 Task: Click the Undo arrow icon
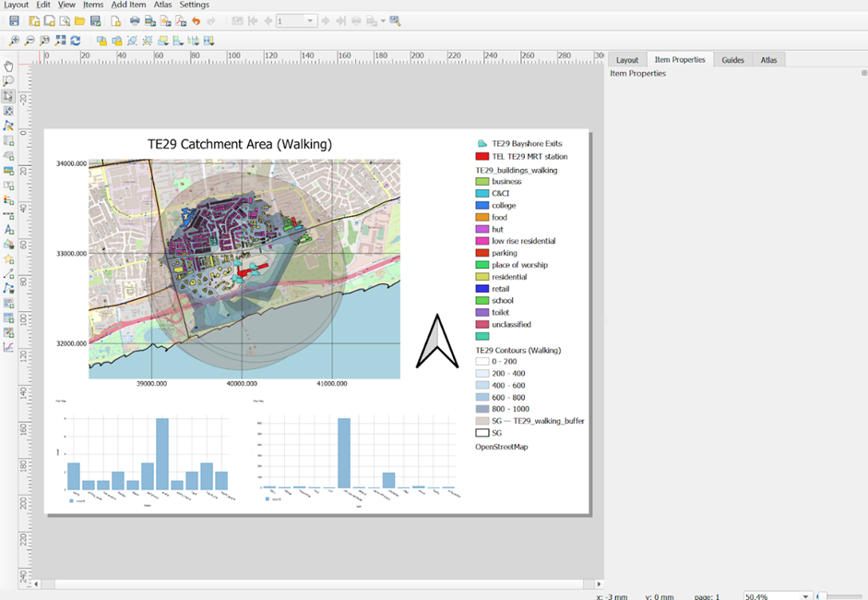(196, 21)
